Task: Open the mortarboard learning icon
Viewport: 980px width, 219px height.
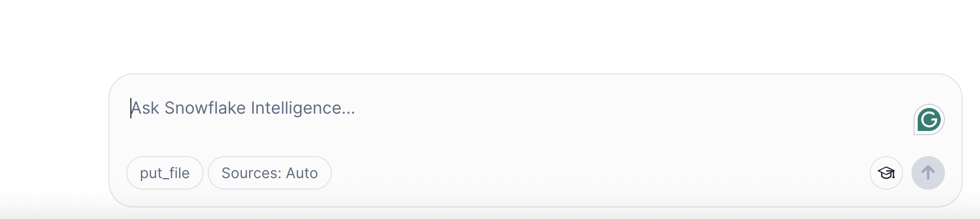Action: tap(886, 173)
